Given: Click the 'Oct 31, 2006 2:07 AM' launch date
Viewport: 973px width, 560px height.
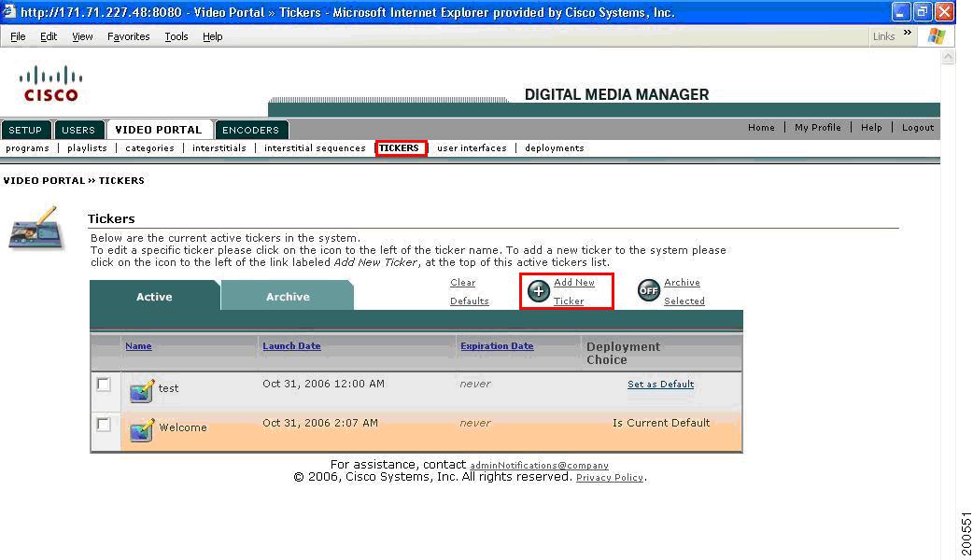Looking at the screenshot, I should [320, 423].
